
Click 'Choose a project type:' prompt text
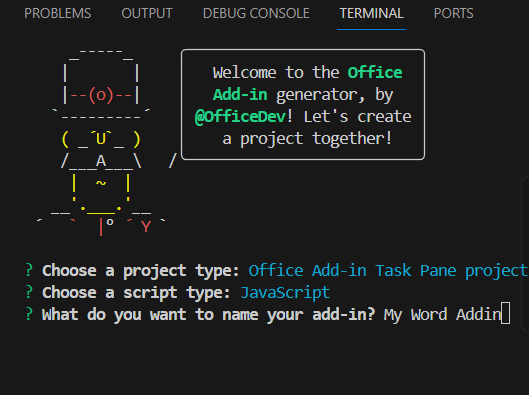pos(141,271)
